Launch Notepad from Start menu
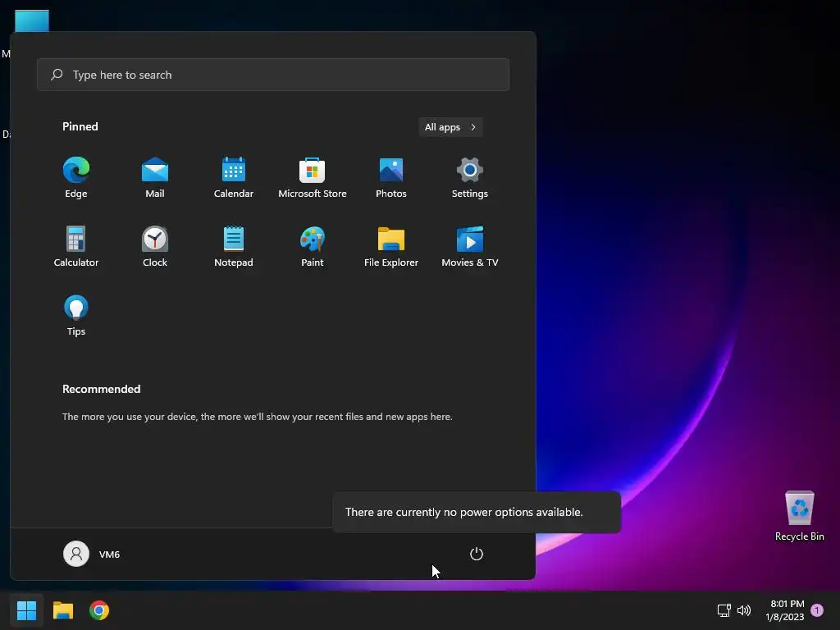This screenshot has height=630, width=840. (x=234, y=246)
